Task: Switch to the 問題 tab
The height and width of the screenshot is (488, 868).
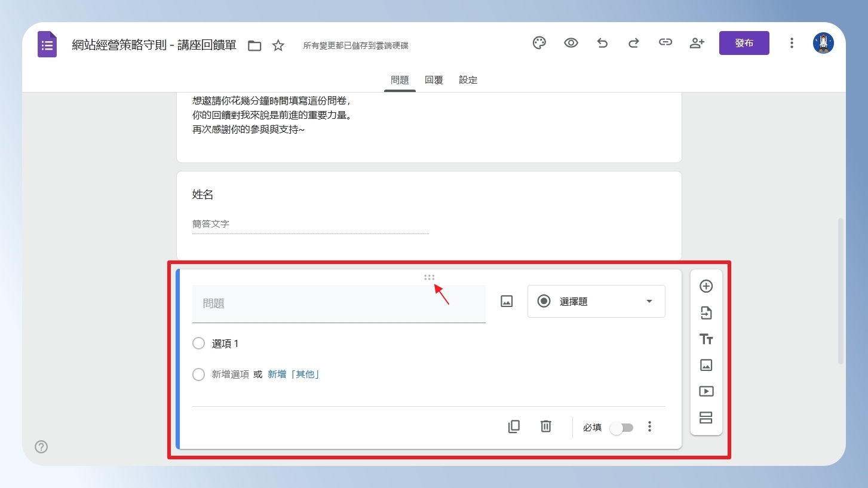Action: 400,80
